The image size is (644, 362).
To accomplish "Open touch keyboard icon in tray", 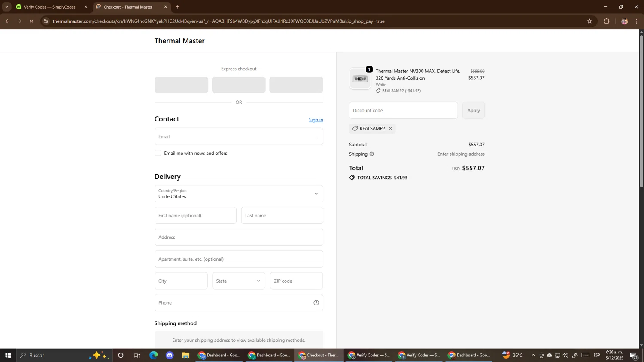I will pyautogui.click(x=586, y=355).
